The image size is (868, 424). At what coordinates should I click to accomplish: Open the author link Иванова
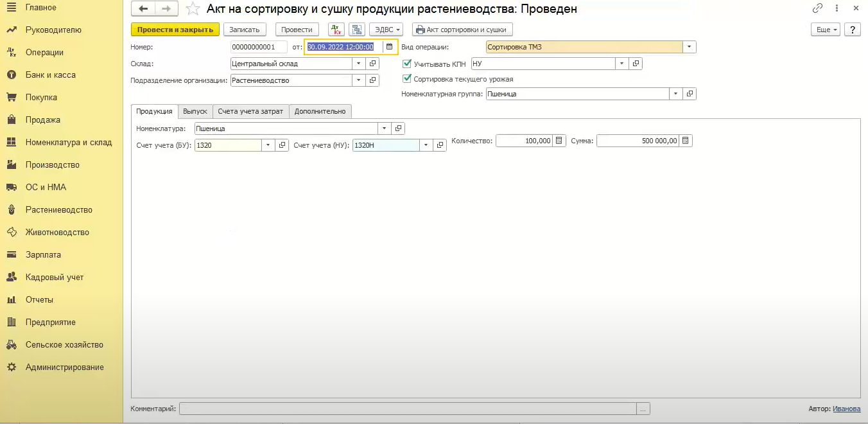(846, 409)
